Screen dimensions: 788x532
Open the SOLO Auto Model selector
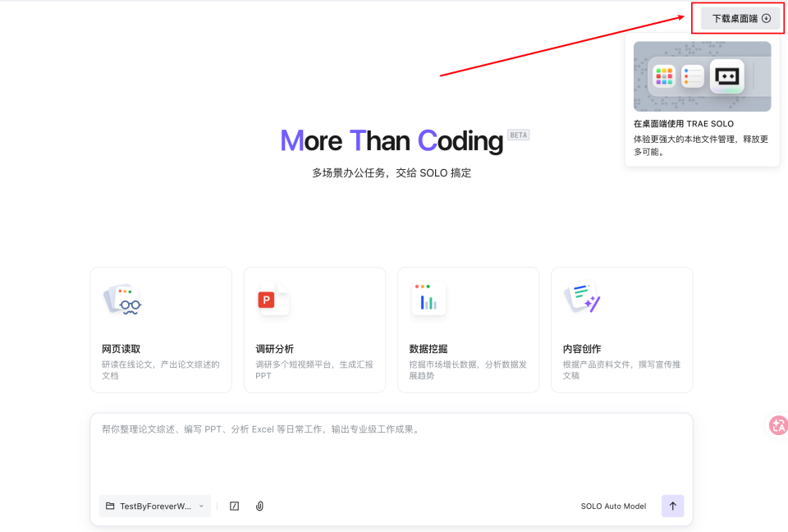pyautogui.click(x=613, y=506)
